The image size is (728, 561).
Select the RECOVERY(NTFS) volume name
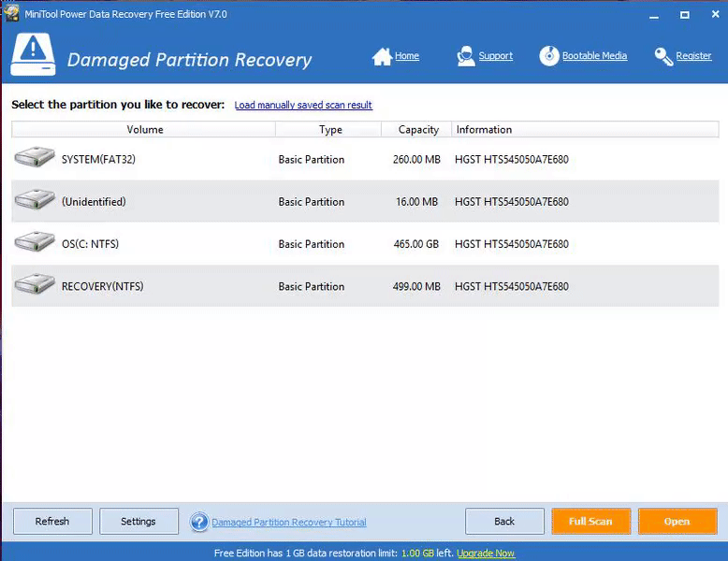coord(103,286)
